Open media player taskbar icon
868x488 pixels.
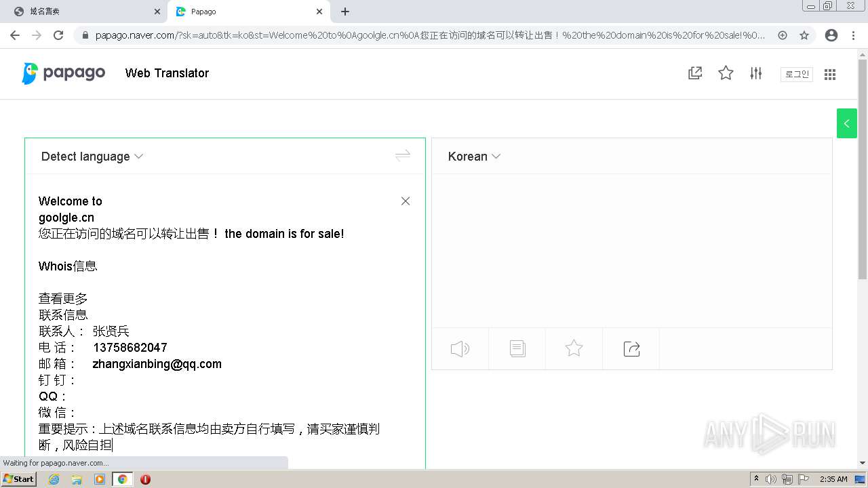pyautogui.click(x=100, y=479)
